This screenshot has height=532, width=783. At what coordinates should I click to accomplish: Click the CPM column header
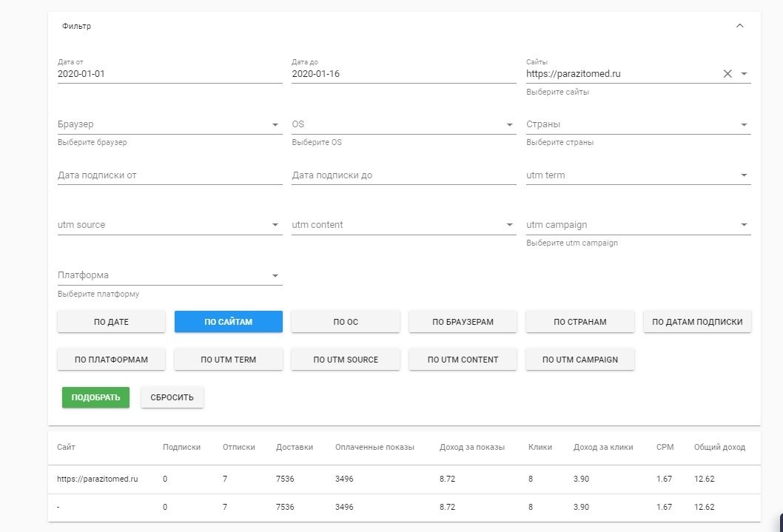[665, 447]
